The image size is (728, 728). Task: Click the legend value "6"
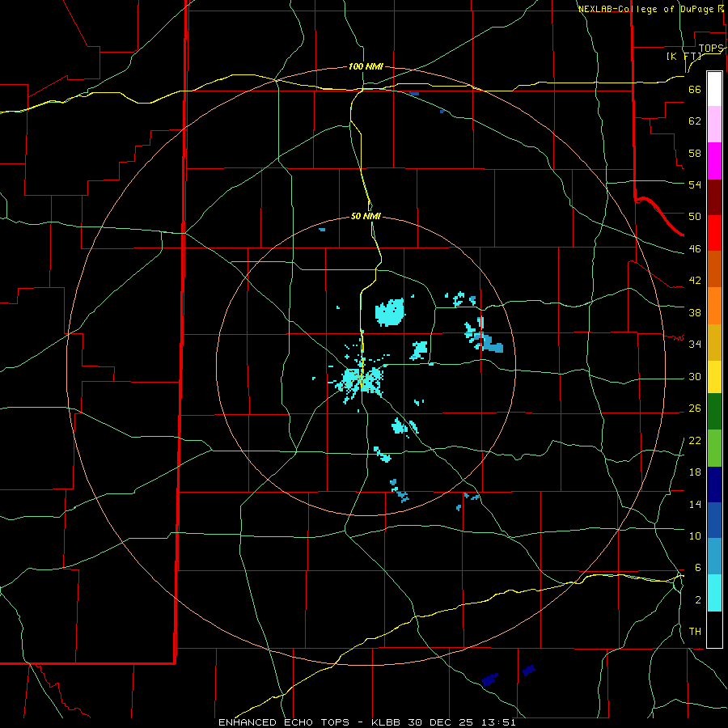pyautogui.click(x=697, y=567)
